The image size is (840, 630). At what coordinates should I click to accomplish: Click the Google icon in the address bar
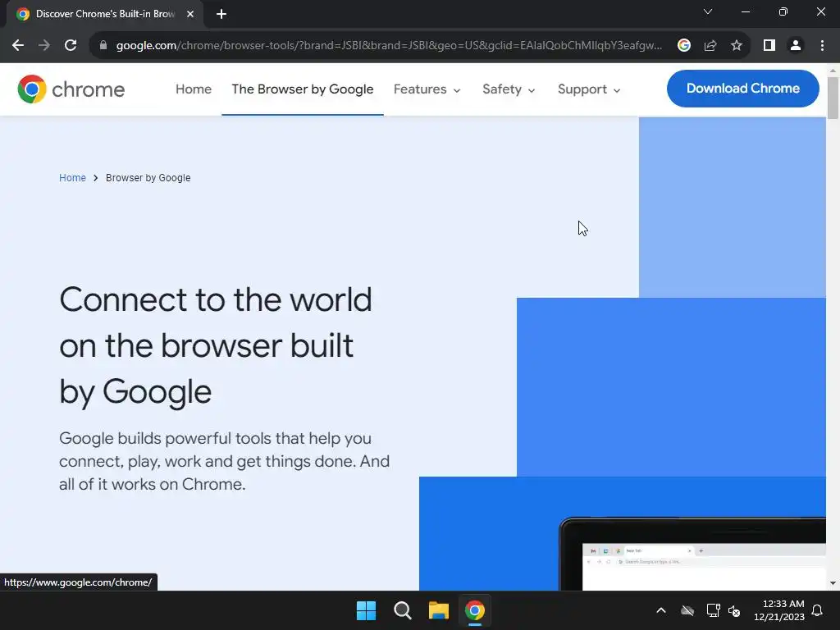point(683,45)
